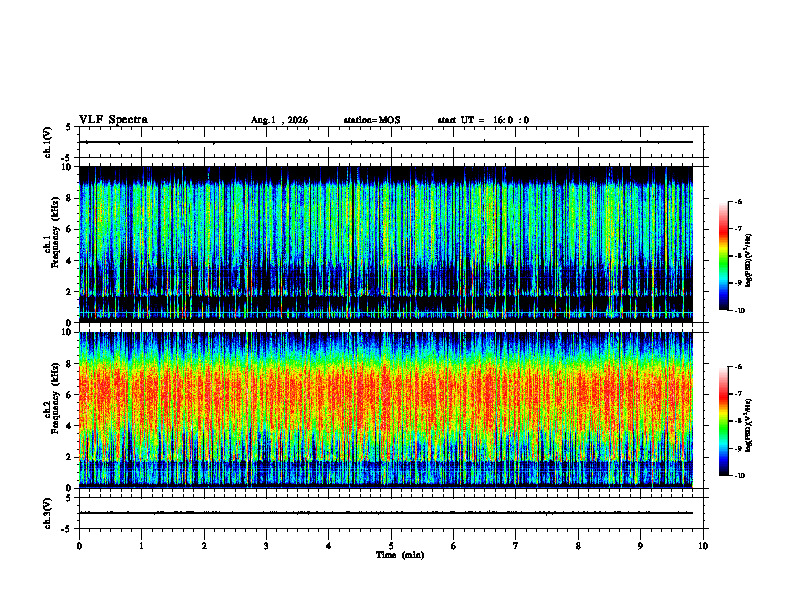Click the "station=MOS" header label
This screenshot has height=612, width=792.
click(x=372, y=120)
